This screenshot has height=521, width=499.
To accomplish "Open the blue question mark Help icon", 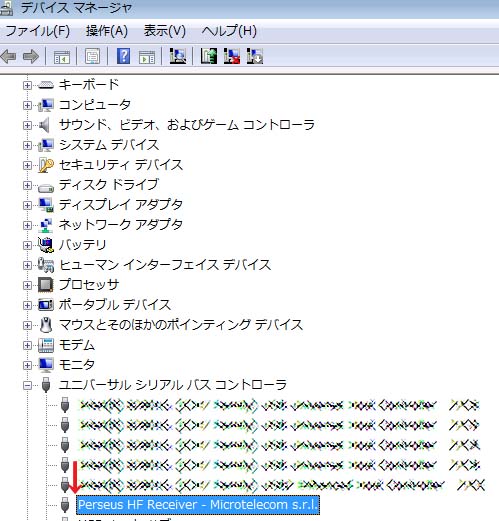I will pyautogui.click(x=123, y=56).
